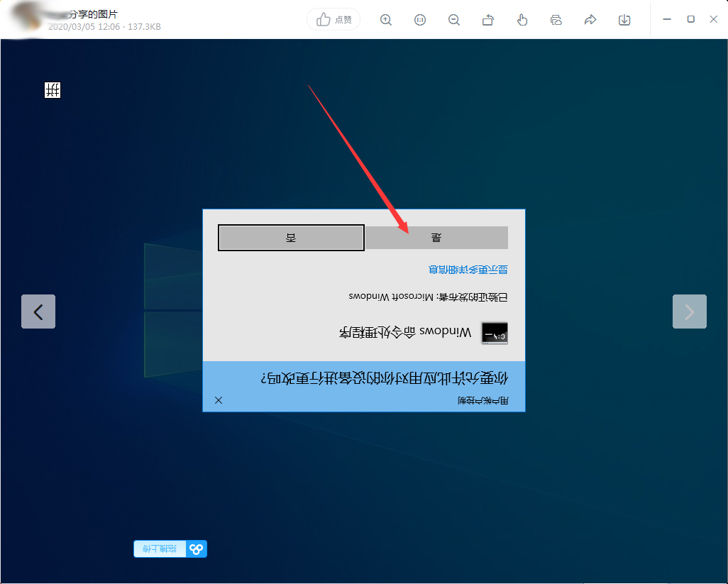Click the flipped blue 显示更多详细信息 link
Screen dimensions: 728x584
click(468, 270)
